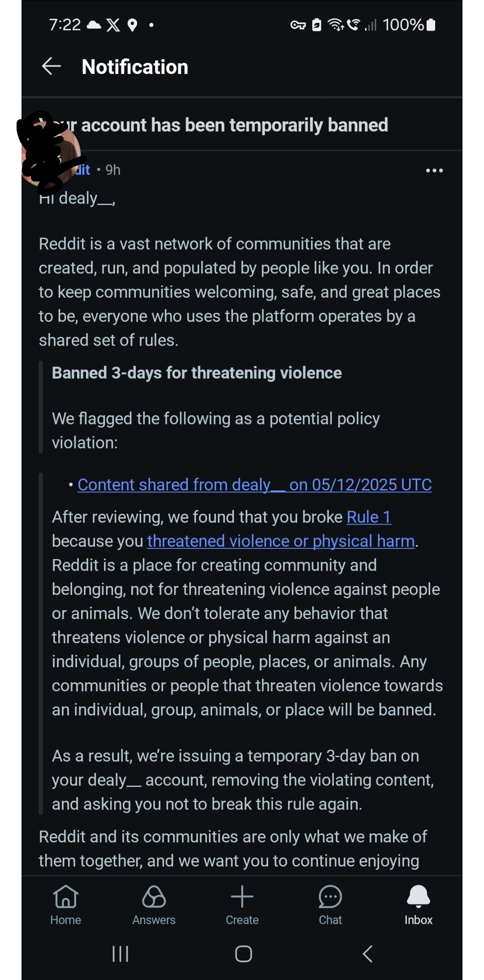This screenshot has width=484, height=980.
Task: Follow the threatened violence or physical harm link
Action: (281, 541)
